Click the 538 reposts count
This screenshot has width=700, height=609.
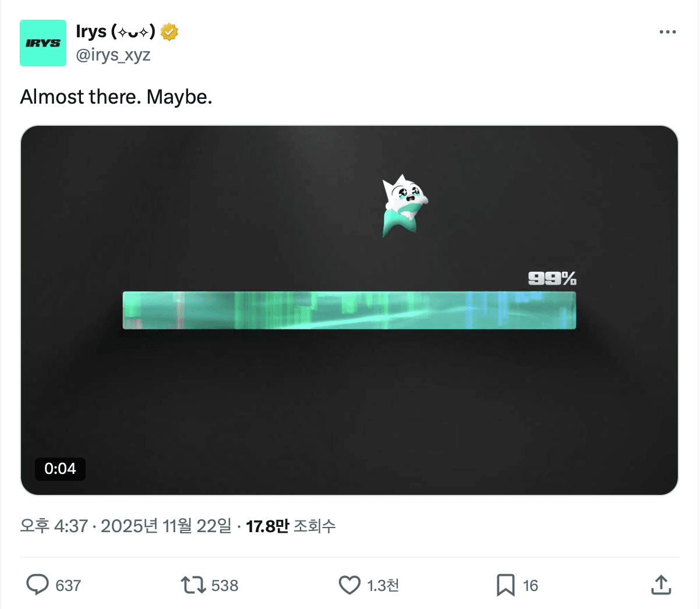225,586
